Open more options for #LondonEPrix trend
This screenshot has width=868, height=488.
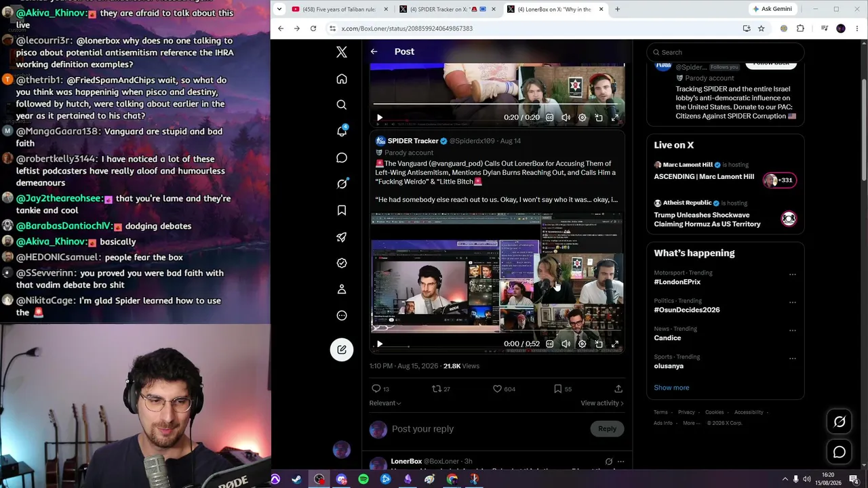point(793,274)
